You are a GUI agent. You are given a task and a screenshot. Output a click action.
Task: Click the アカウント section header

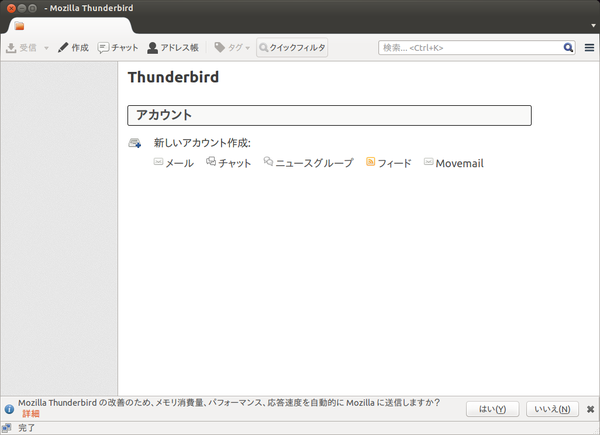[329, 115]
